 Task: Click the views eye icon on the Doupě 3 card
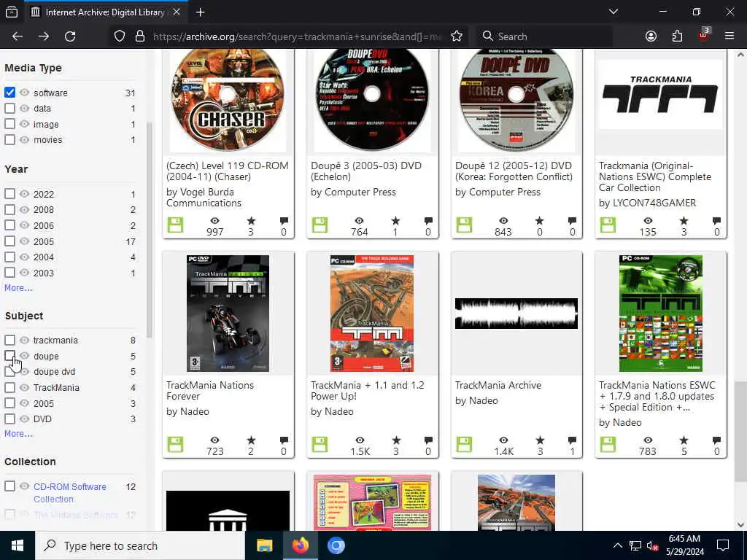click(x=359, y=220)
